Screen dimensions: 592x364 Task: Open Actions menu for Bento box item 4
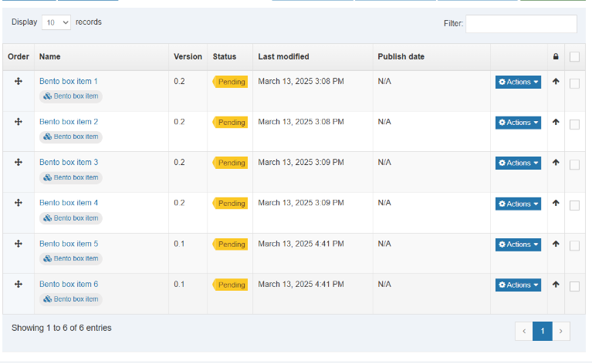point(518,204)
